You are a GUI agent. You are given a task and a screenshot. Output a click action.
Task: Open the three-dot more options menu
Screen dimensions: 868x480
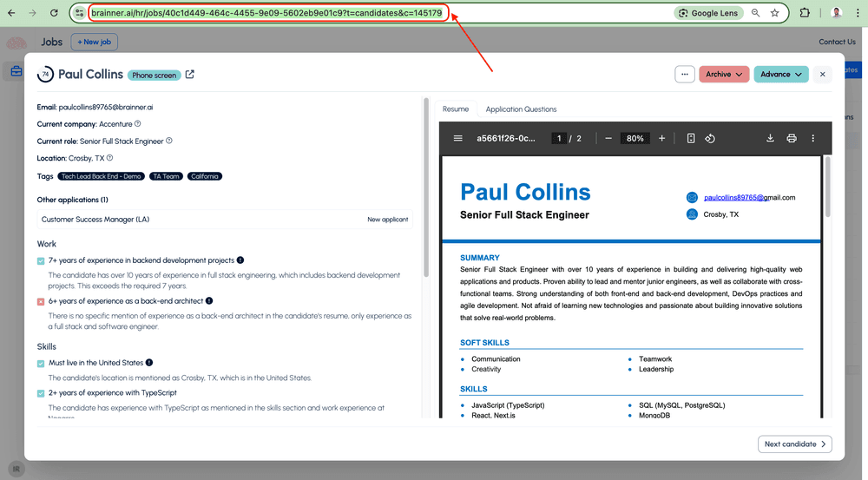685,75
